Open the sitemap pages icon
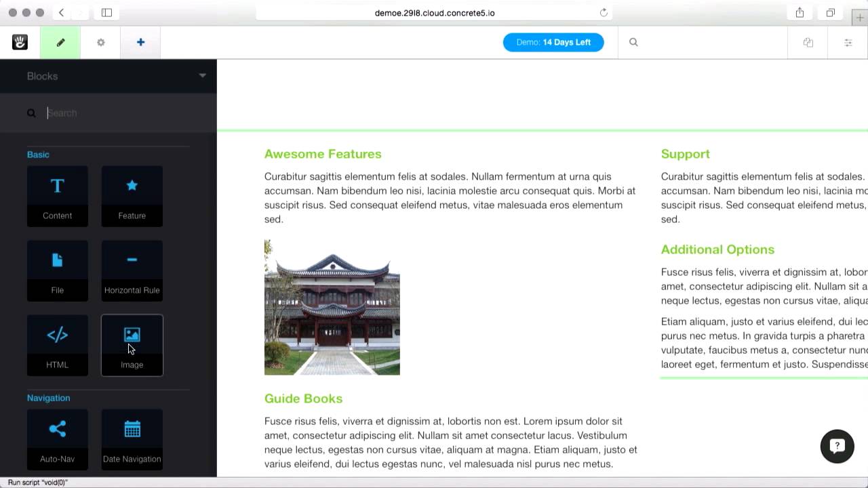The image size is (868, 488). (x=808, y=42)
